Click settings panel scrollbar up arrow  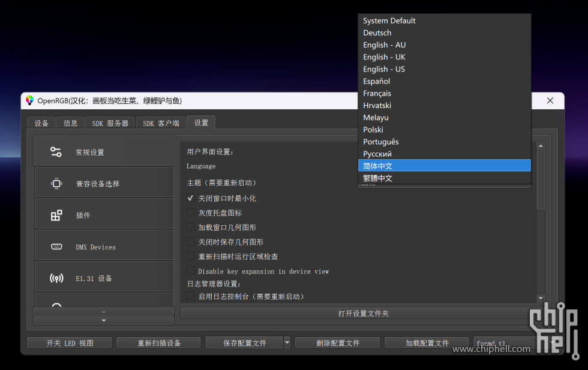pos(541,145)
